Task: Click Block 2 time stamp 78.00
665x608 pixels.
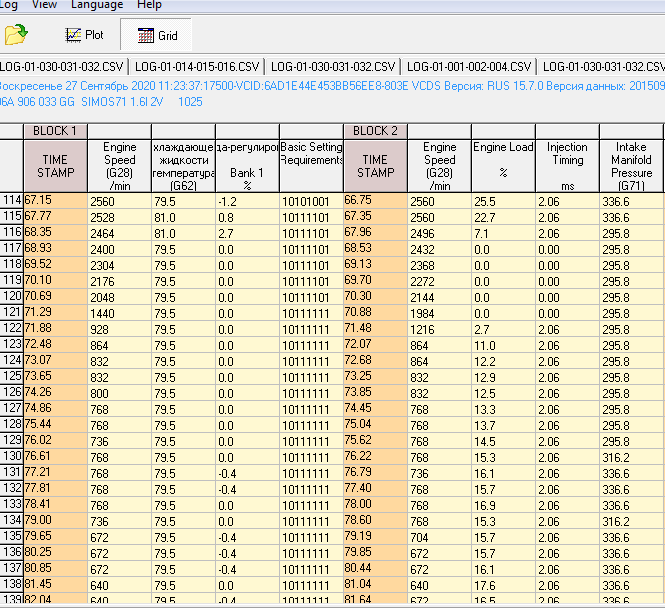Action: [x=375, y=504]
